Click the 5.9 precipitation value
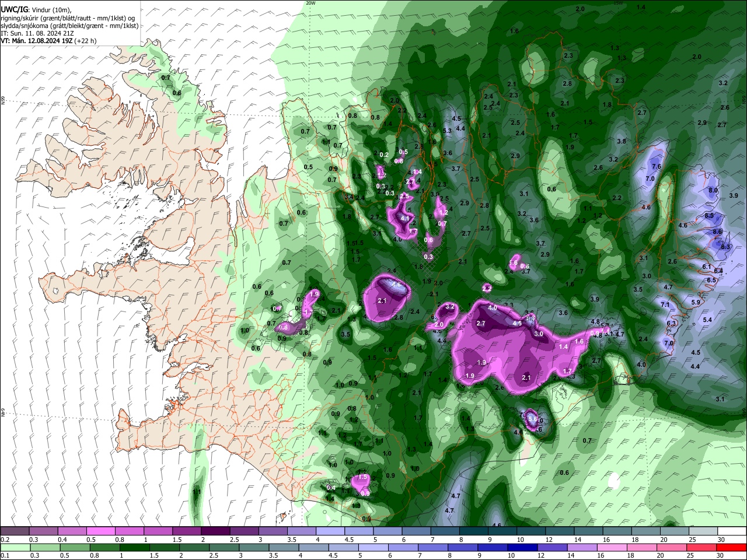Viewport: 747px width, 560px height. click(x=695, y=303)
